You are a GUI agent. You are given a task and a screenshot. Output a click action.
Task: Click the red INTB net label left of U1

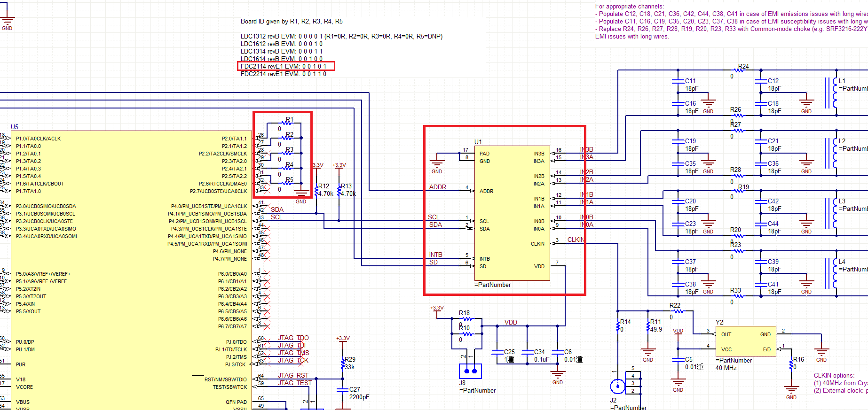(x=436, y=255)
